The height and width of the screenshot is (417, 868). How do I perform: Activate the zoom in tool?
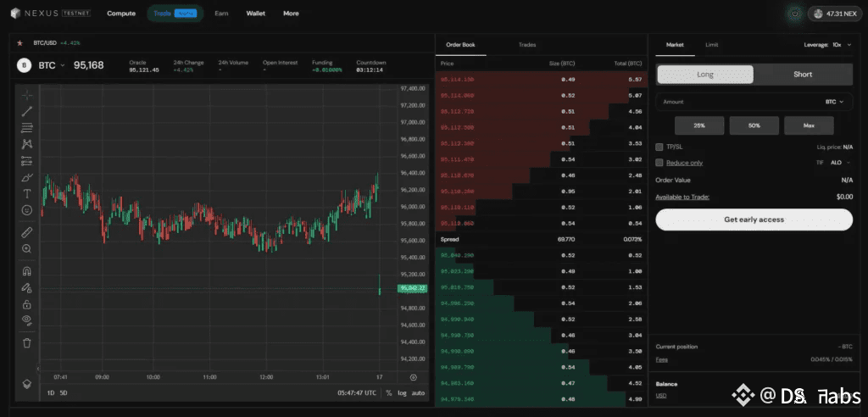tap(26, 248)
